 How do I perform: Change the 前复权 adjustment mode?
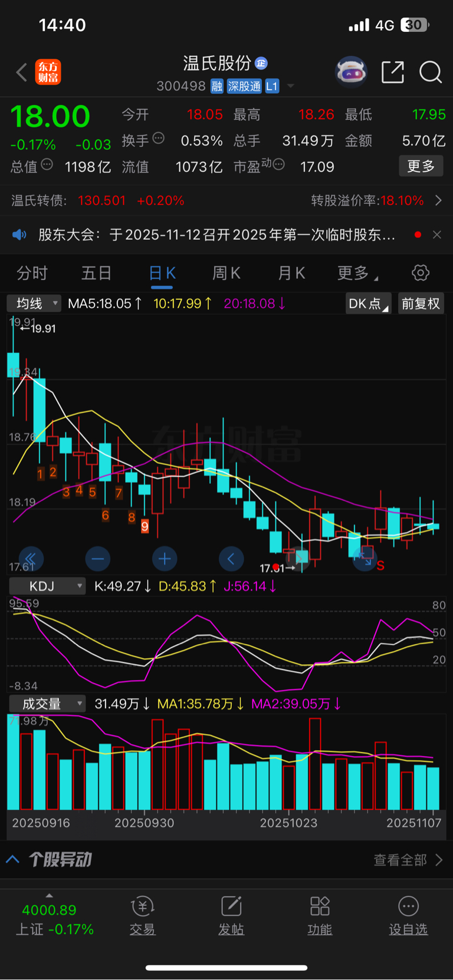coord(421,303)
